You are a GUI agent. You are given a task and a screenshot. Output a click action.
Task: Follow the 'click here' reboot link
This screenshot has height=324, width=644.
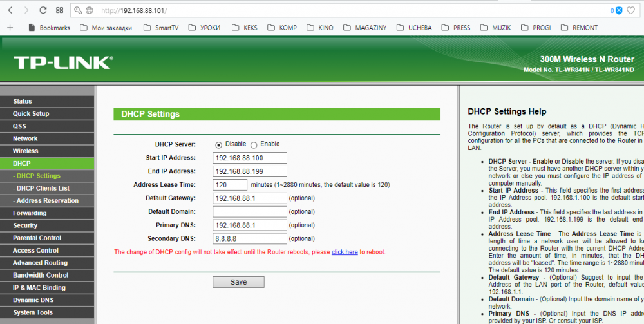pos(345,252)
